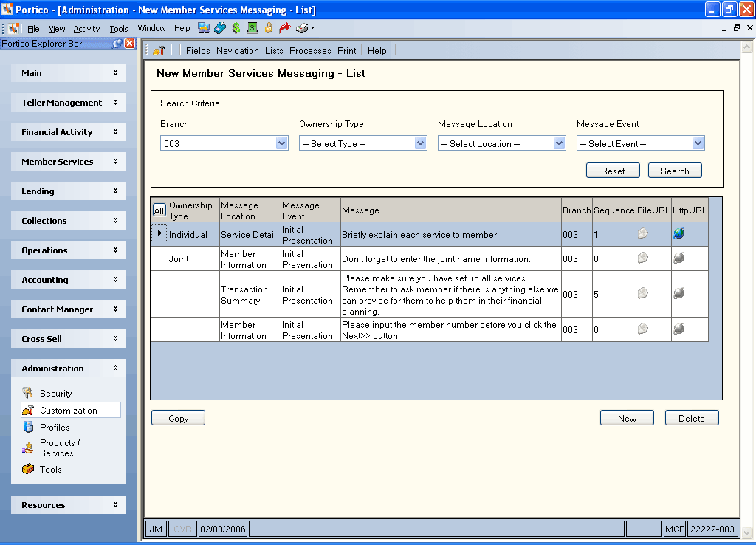756x545 pixels.
Task: Click the red arrow forward toolbar icon
Action: 285,28
